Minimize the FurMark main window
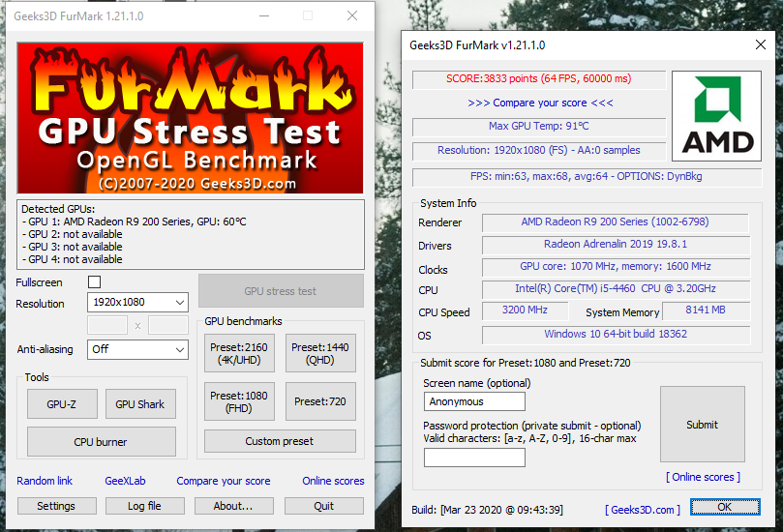783x532 pixels. (x=264, y=16)
